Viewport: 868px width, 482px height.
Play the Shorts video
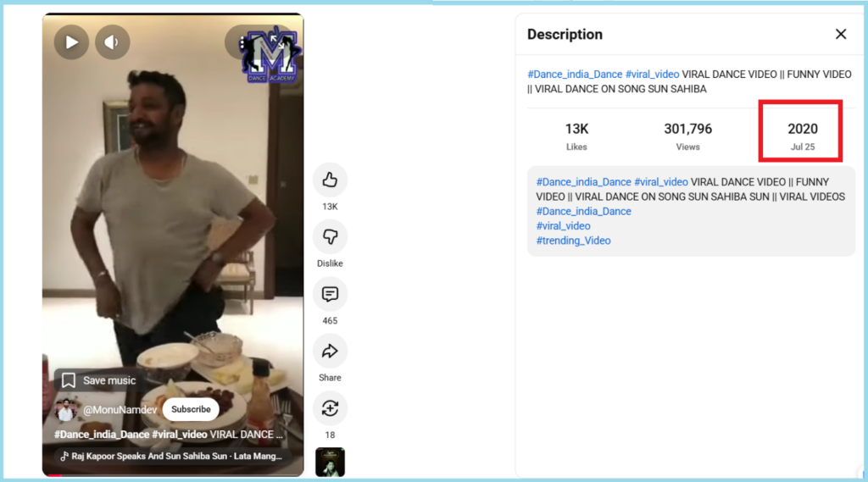click(71, 42)
